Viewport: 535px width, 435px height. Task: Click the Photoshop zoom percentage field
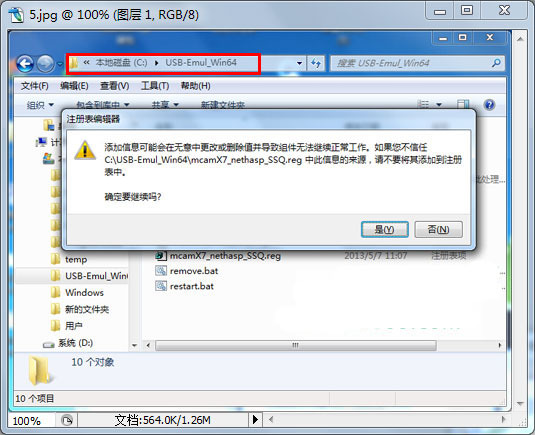pos(31,420)
